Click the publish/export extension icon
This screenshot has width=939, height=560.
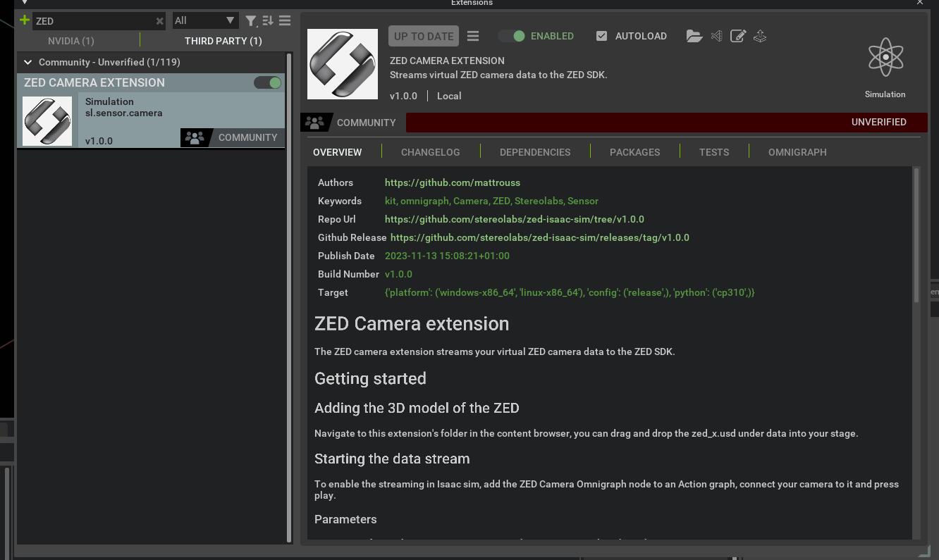click(x=760, y=36)
